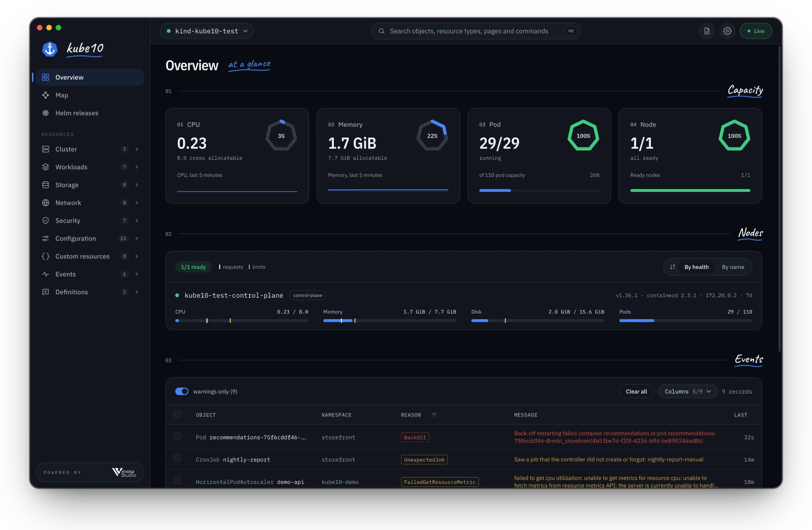The image size is (812, 530).
Task: Click the sort arrows icon in Nodes panel
Action: pos(673,267)
